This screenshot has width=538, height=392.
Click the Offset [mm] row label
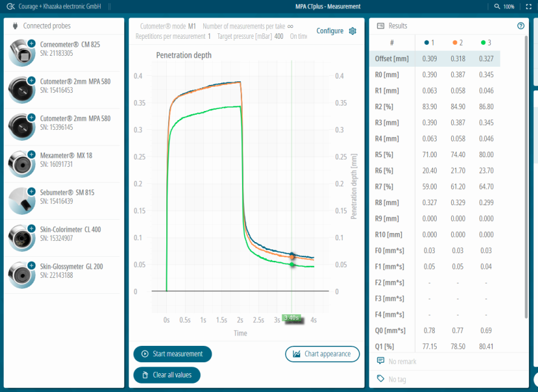(x=391, y=59)
